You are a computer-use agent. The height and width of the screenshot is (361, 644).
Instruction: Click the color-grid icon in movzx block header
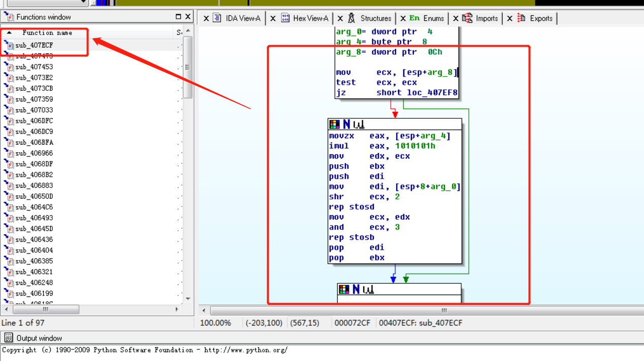[x=334, y=124]
